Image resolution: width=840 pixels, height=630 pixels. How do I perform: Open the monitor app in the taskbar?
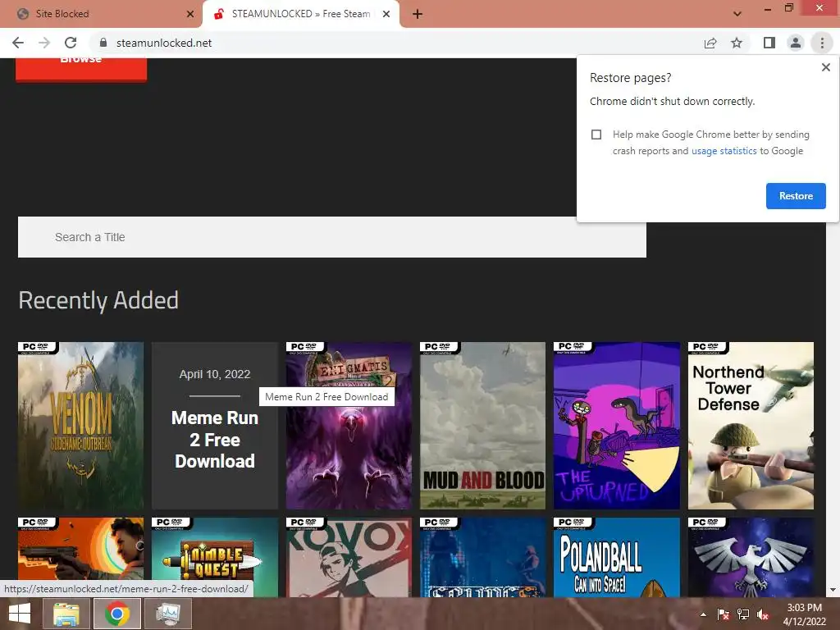(168, 614)
